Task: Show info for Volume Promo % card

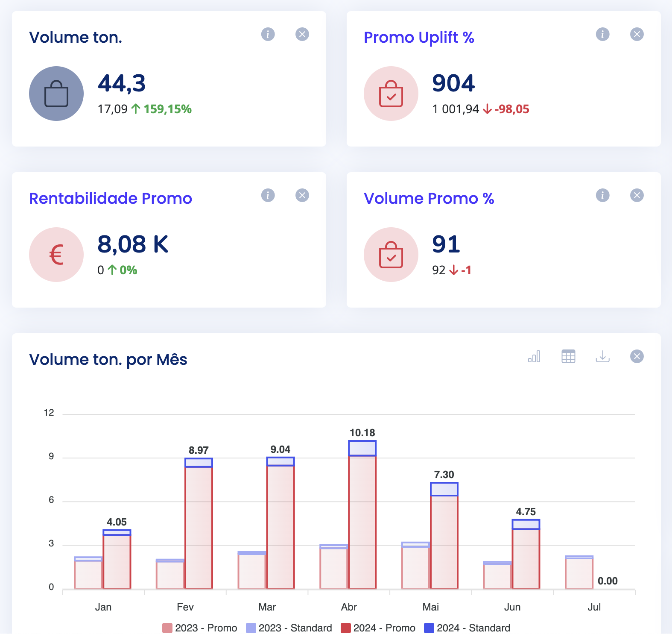Action: (603, 195)
